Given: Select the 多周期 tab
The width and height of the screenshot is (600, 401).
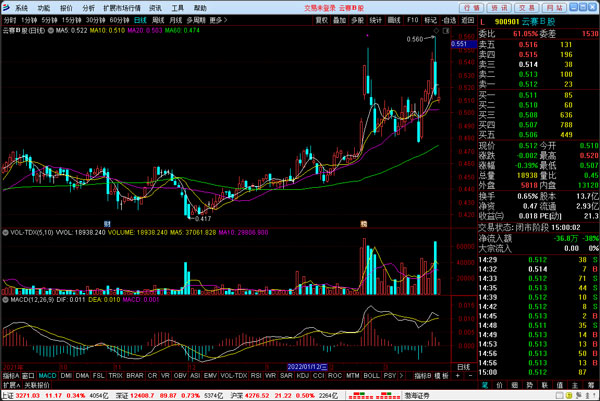Looking at the screenshot, I should tap(196, 20).
